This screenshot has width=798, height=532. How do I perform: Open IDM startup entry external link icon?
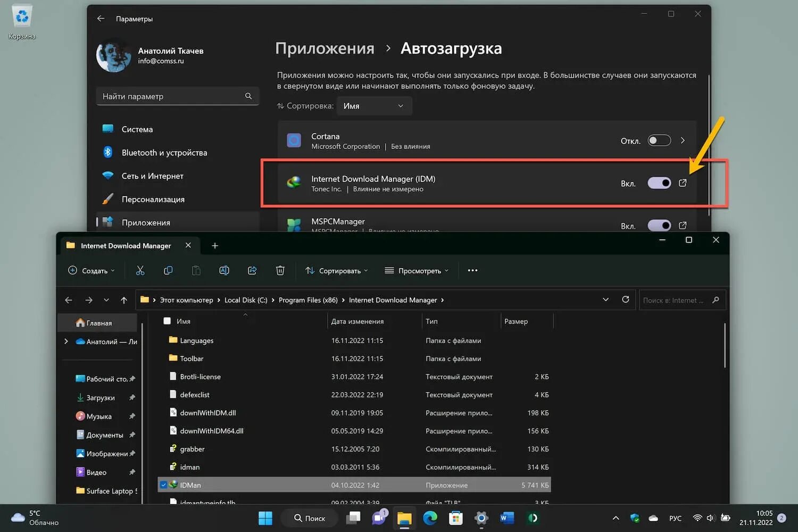click(x=683, y=183)
